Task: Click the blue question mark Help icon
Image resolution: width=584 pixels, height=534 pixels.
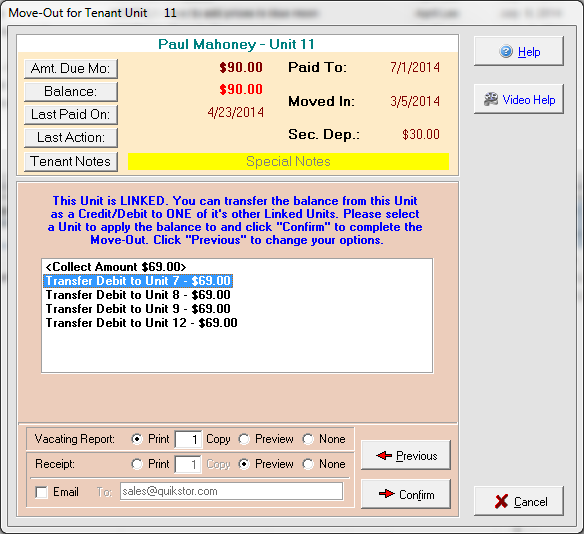Action: point(506,51)
